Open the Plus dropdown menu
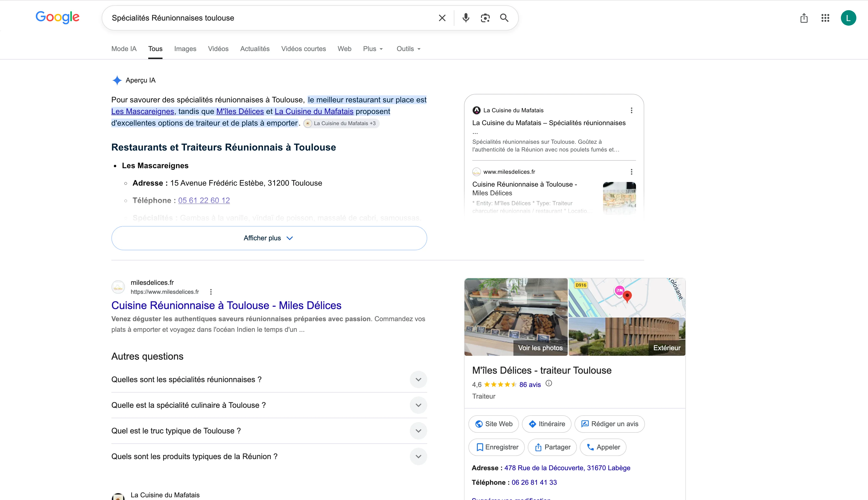 [373, 49]
